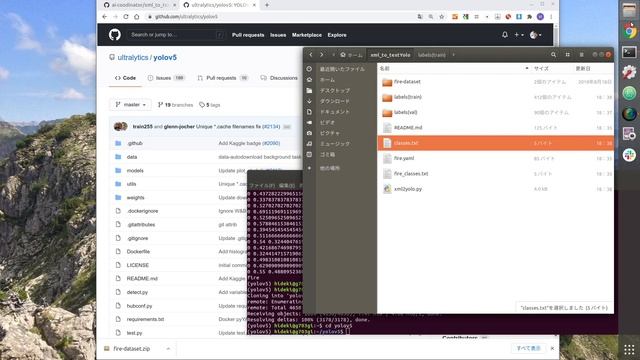Go back in the file manager
640x360 pixels.
click(311, 55)
